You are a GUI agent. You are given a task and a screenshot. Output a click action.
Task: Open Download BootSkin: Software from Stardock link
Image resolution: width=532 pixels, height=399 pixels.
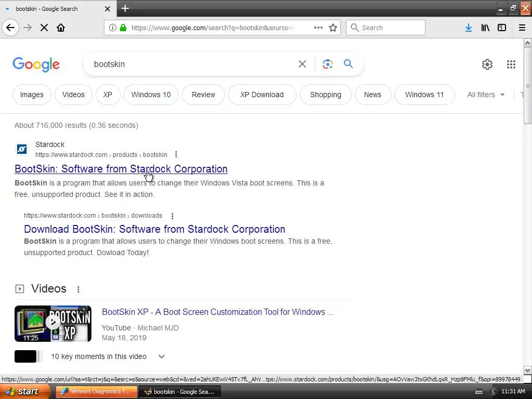point(154,229)
